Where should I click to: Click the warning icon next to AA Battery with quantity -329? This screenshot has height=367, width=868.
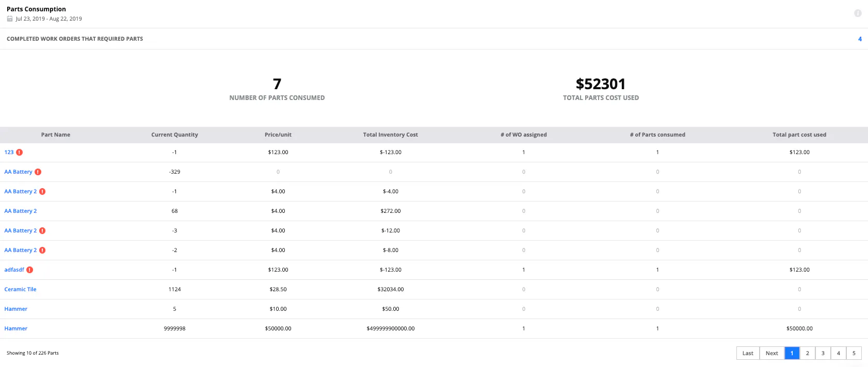[38, 172]
